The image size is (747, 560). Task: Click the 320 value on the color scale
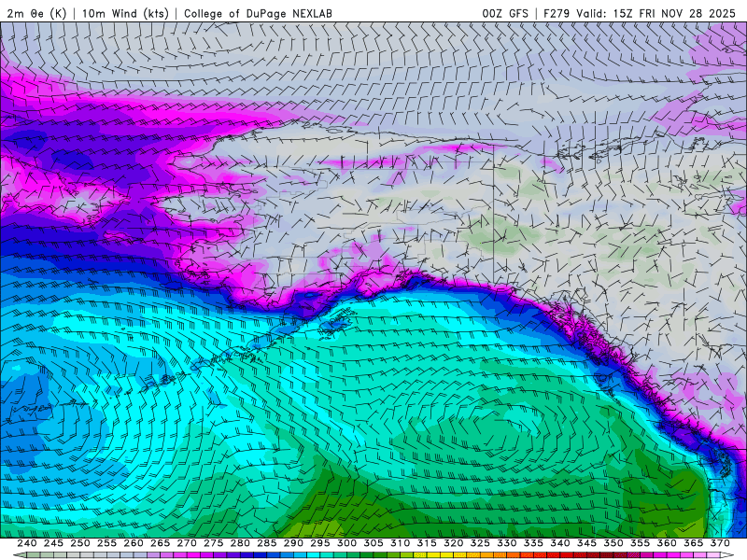point(454,543)
